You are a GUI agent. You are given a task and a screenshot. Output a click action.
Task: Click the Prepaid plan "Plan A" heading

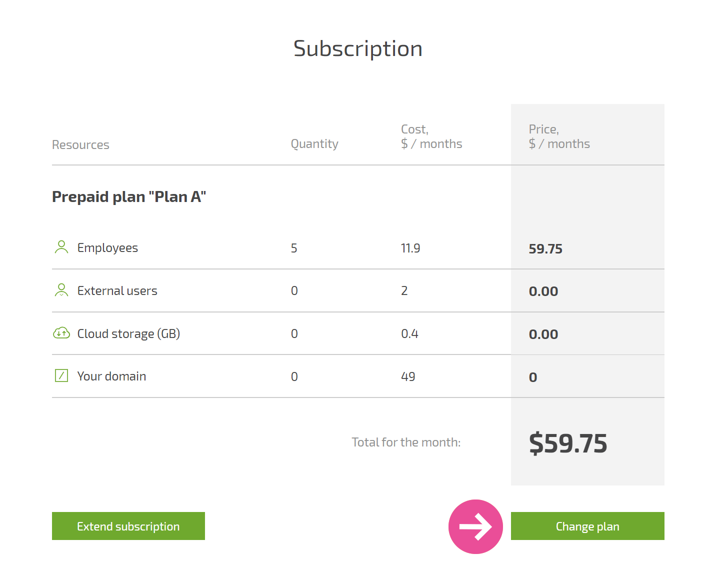(129, 196)
